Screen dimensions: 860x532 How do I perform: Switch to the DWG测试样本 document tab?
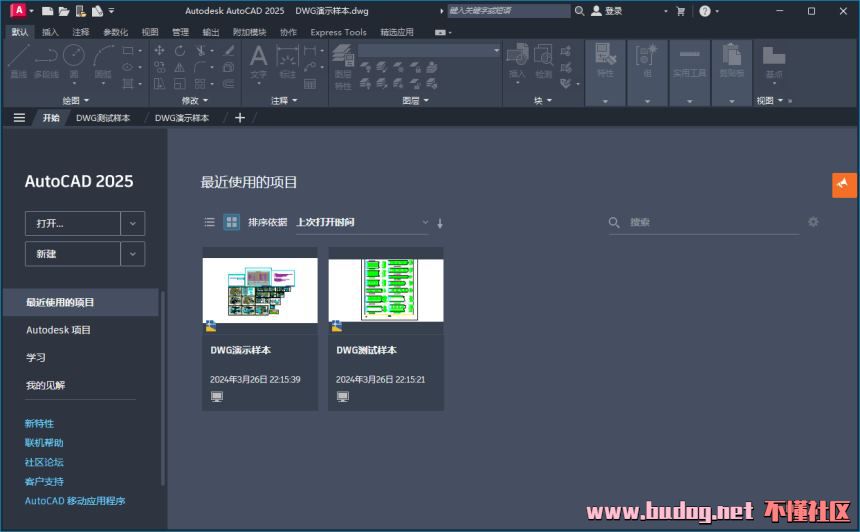(103, 118)
